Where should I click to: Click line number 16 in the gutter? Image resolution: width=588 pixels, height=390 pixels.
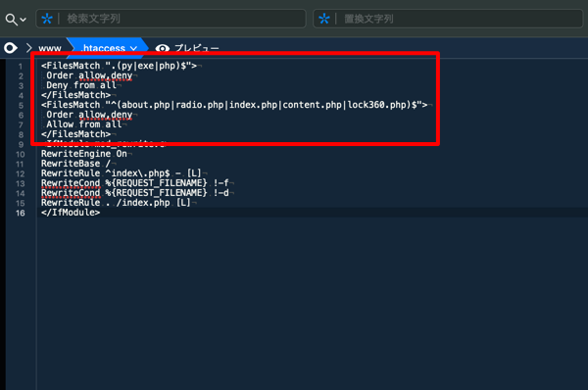(20, 213)
